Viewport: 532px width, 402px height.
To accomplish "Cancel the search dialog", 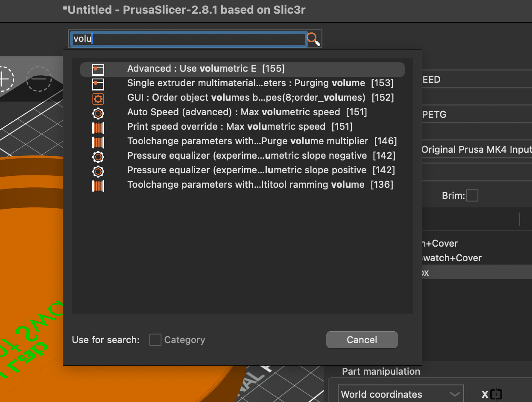I will pos(362,340).
